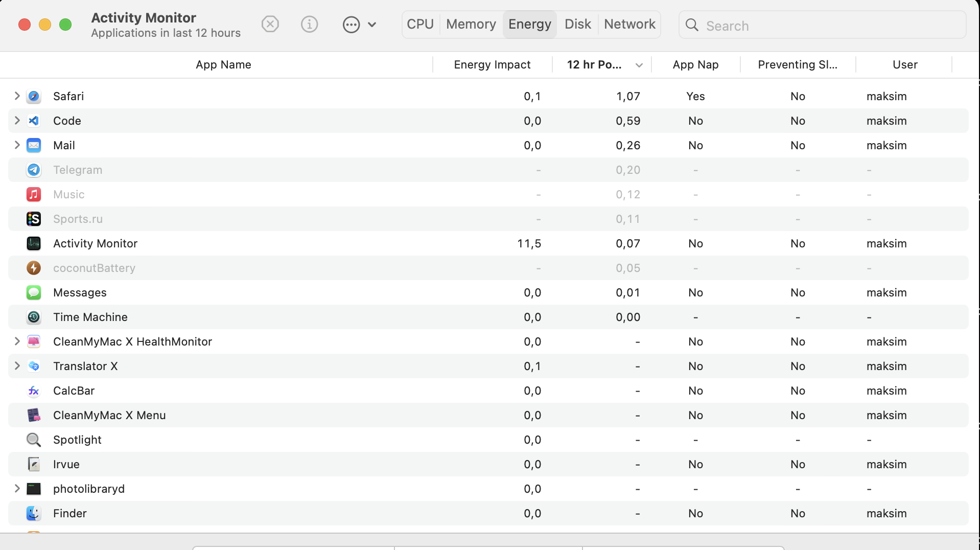Select the CalcBar row name
This screenshot has width=980, height=550.
point(74,391)
